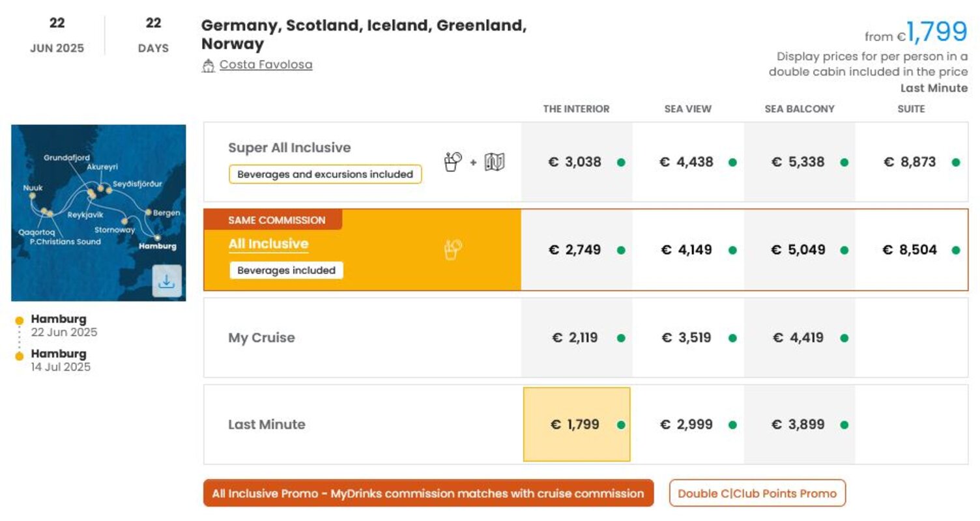Click the beverage icon in Super All Inclusive

pos(453,162)
